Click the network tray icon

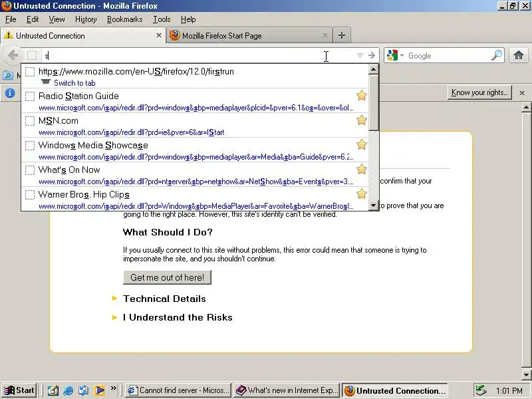[x=481, y=390]
